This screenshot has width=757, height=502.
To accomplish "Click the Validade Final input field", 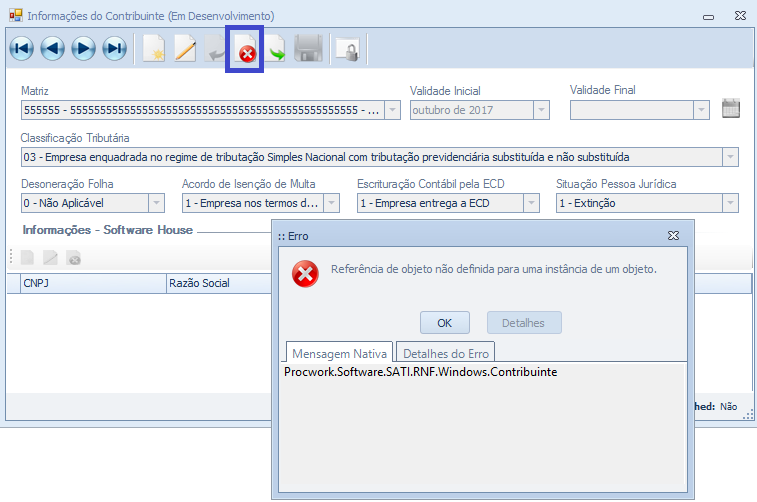I will pos(631,110).
